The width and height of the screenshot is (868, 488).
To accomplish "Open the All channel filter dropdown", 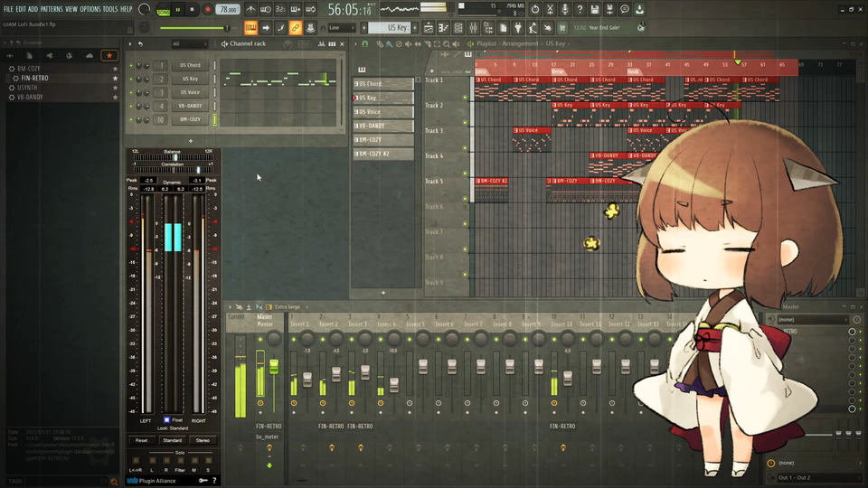I will [188, 43].
